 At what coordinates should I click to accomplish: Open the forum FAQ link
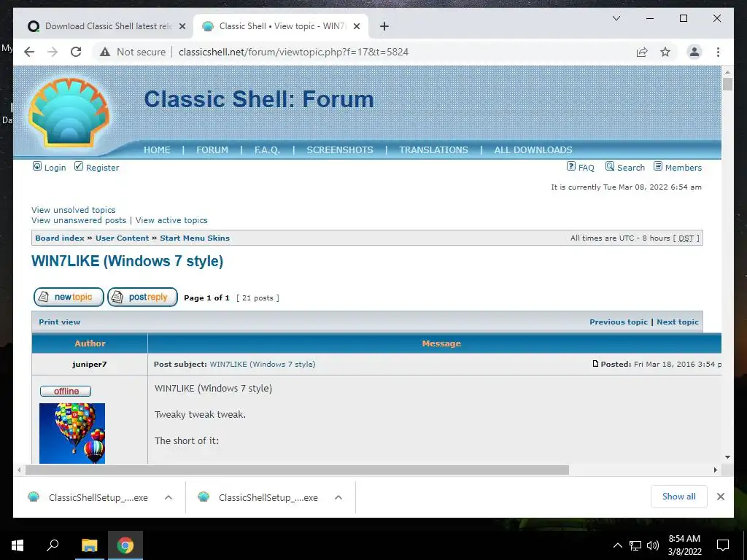581,167
